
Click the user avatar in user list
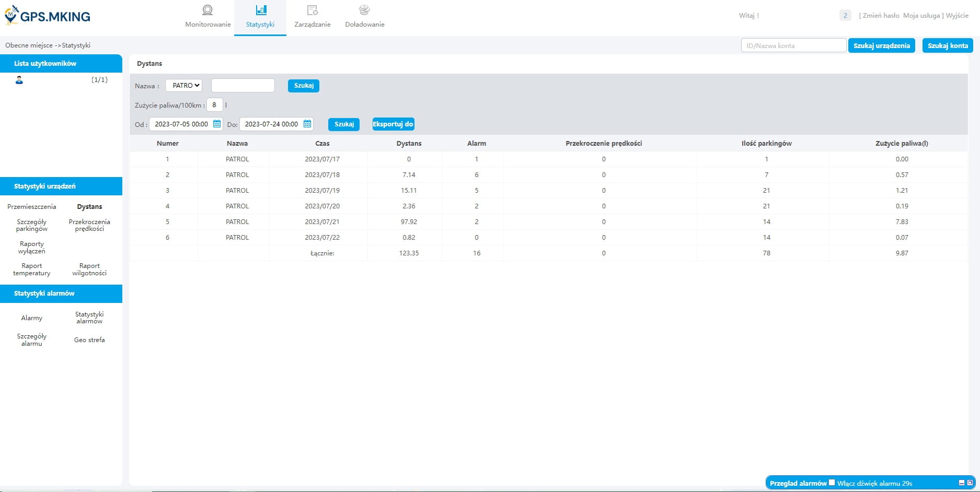19,80
